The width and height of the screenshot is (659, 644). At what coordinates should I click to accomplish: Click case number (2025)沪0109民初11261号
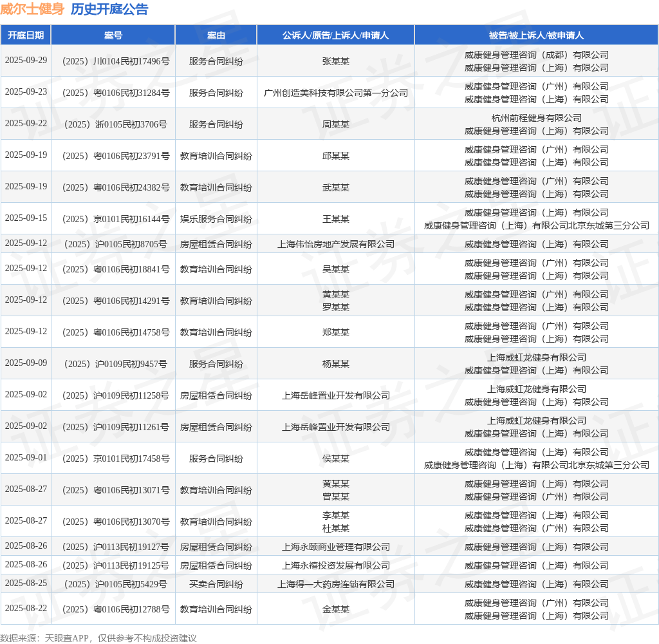pos(116,427)
